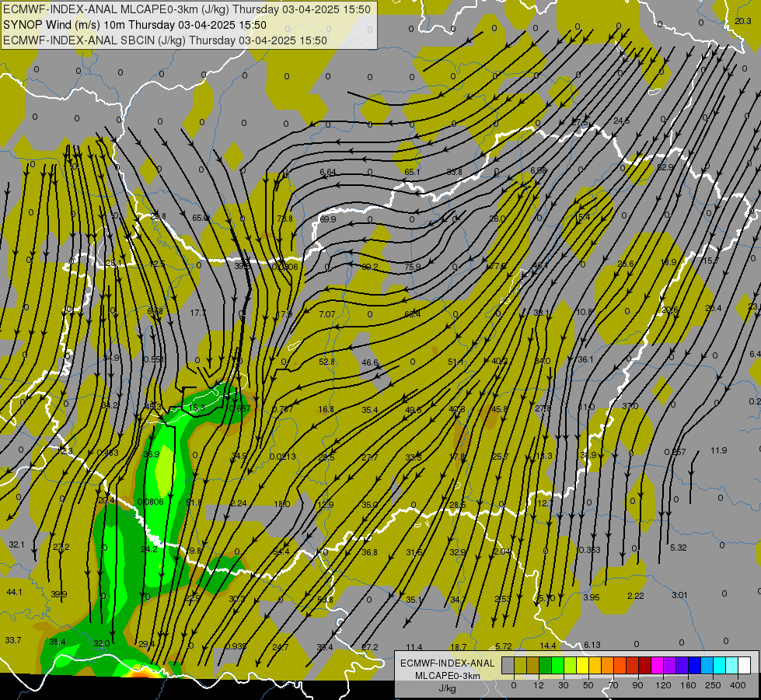Click the map value '54.4'
The width and height of the screenshot is (761, 700).
(281, 551)
